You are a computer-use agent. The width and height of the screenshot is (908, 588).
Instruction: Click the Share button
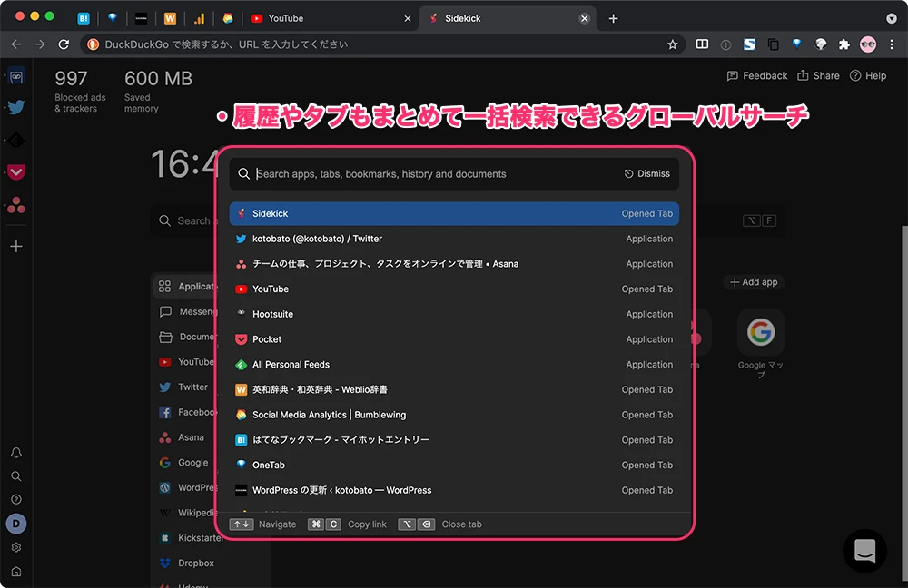(818, 76)
